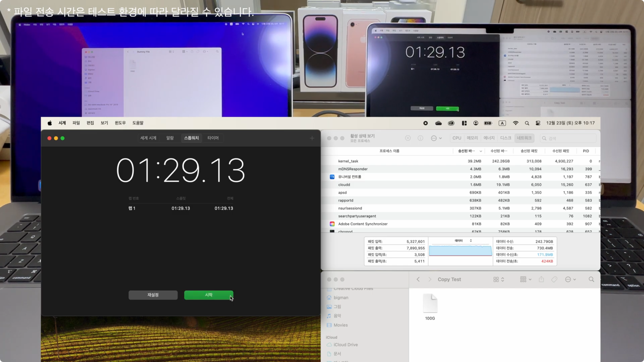Open the 윈도우 menu in the menu bar
The width and height of the screenshot is (644, 362).
(x=120, y=123)
